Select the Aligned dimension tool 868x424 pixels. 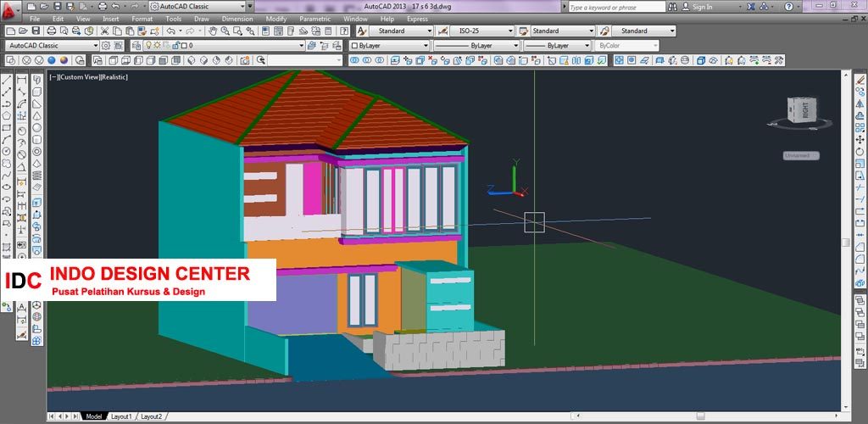coord(21,92)
